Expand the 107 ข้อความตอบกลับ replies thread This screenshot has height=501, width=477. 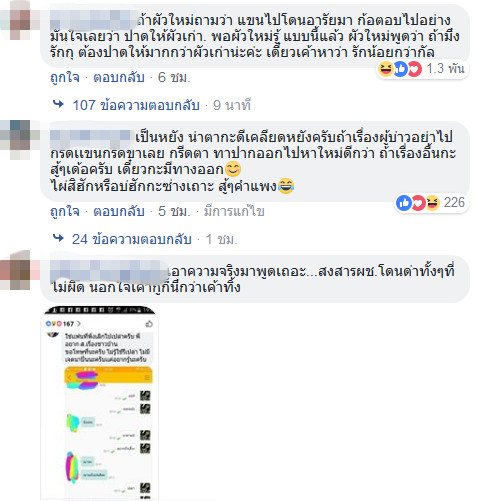click(136, 105)
